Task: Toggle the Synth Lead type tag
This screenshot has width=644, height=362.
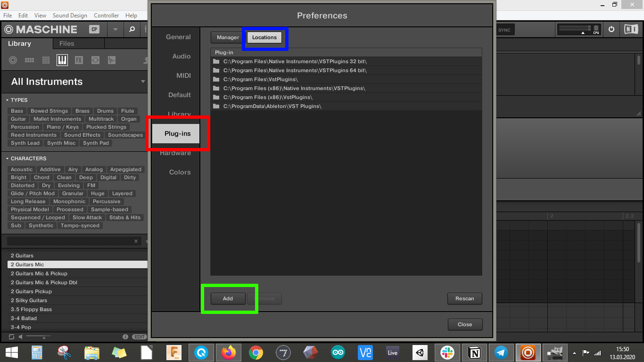Action: click(x=25, y=143)
